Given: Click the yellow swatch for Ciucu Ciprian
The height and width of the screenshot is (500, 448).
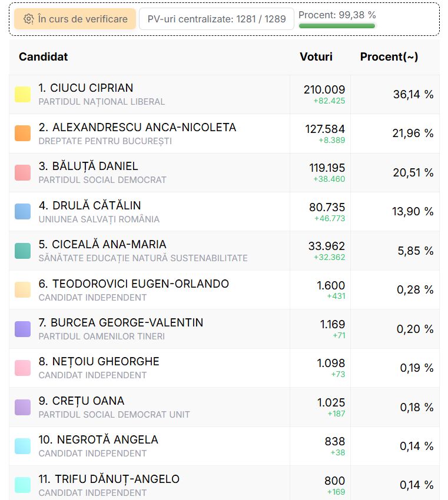Looking at the screenshot, I should pyautogui.click(x=23, y=94).
